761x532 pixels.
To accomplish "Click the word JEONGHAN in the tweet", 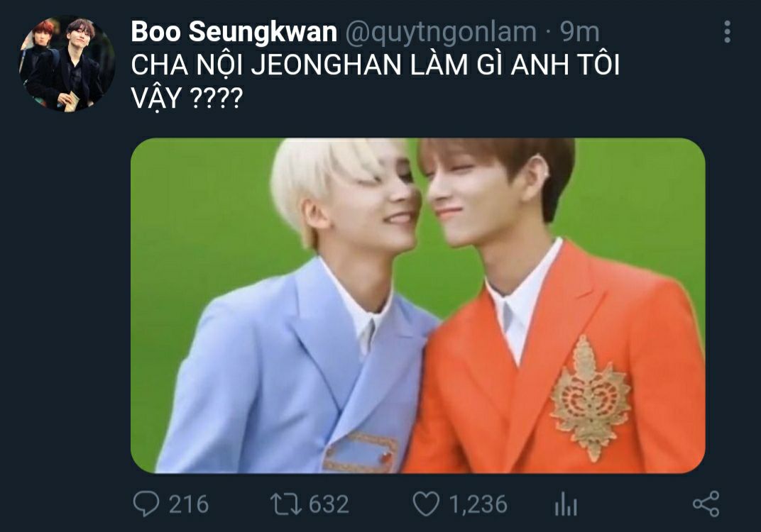I will click(326, 65).
